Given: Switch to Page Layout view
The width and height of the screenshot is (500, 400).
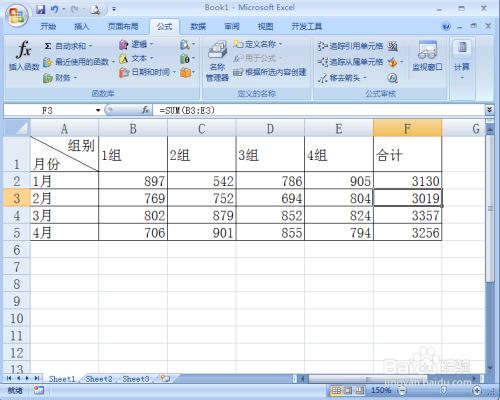Looking at the screenshot, I should 348,390.
